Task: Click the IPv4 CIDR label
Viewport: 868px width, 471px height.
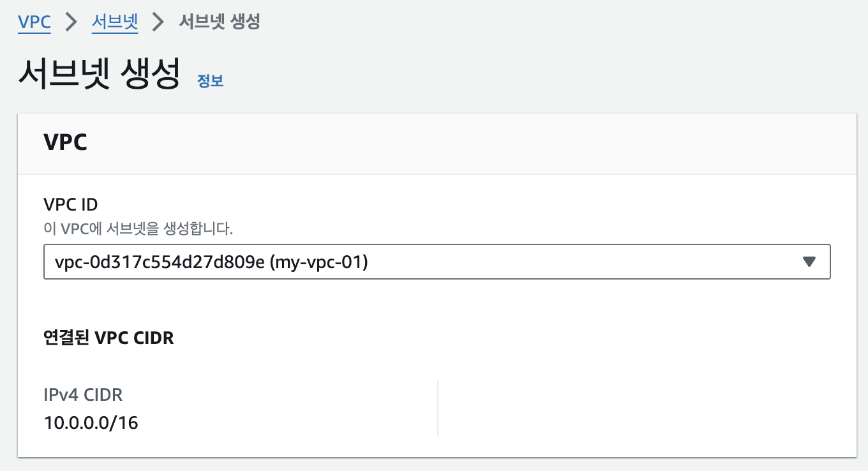Action: tap(82, 394)
